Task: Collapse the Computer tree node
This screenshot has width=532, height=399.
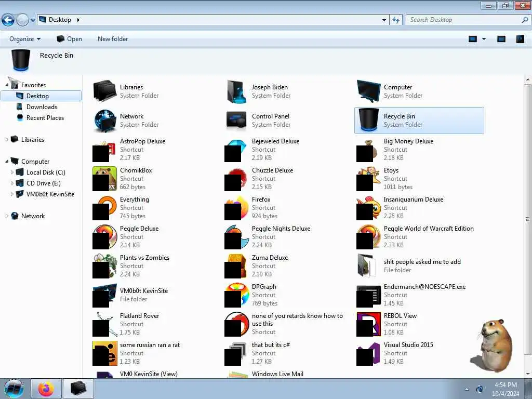Action: [x=7, y=162]
